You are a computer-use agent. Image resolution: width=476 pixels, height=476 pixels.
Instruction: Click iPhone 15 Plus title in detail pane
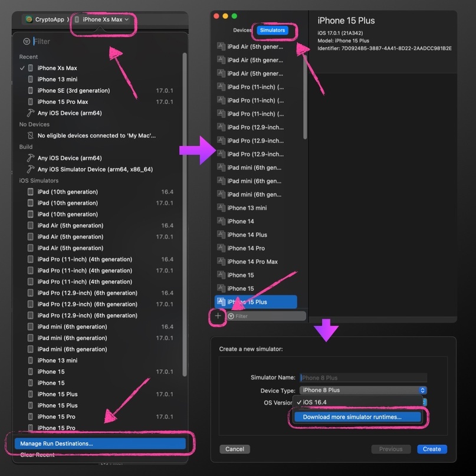pyautogui.click(x=346, y=21)
